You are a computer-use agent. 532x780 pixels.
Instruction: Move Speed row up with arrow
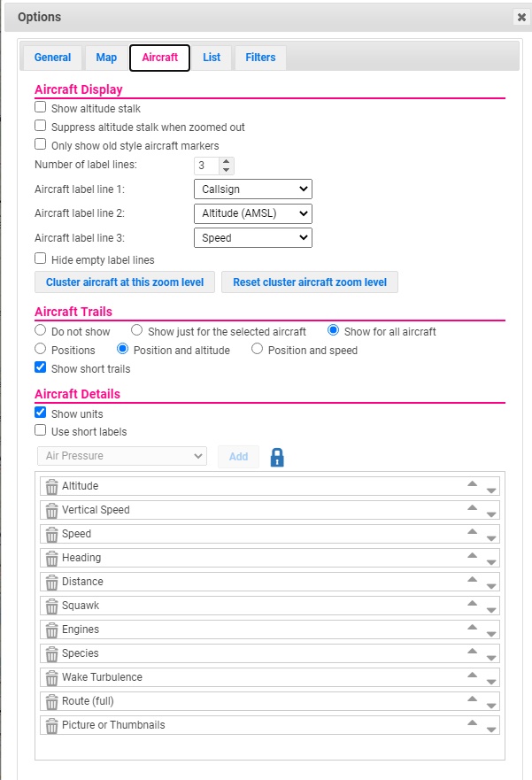pyautogui.click(x=473, y=531)
